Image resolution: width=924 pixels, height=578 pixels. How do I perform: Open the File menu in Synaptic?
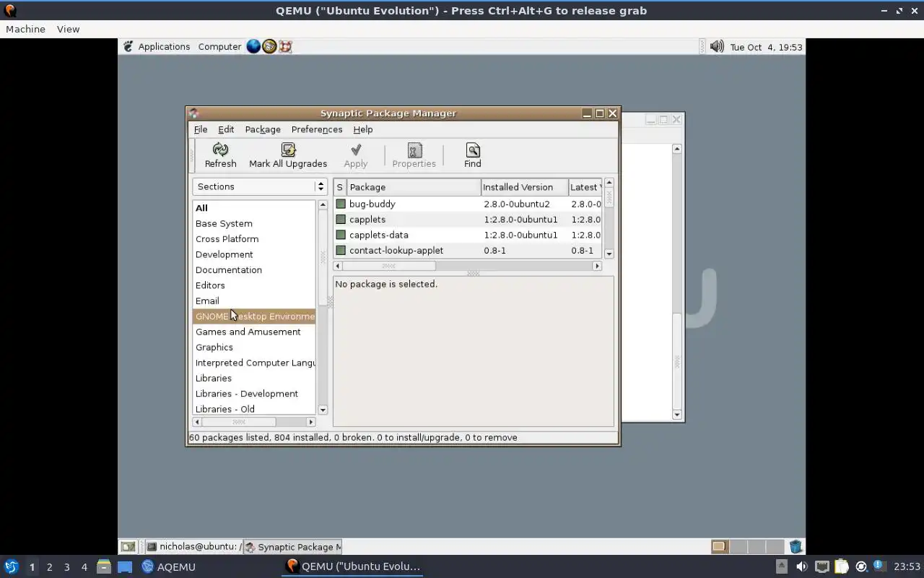[201, 129]
